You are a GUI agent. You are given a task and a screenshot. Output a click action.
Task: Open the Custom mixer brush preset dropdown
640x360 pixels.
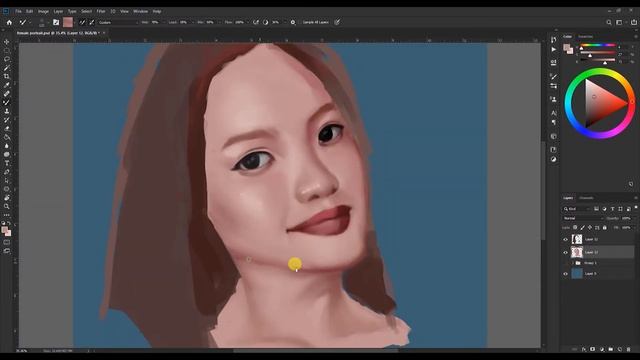(118, 22)
